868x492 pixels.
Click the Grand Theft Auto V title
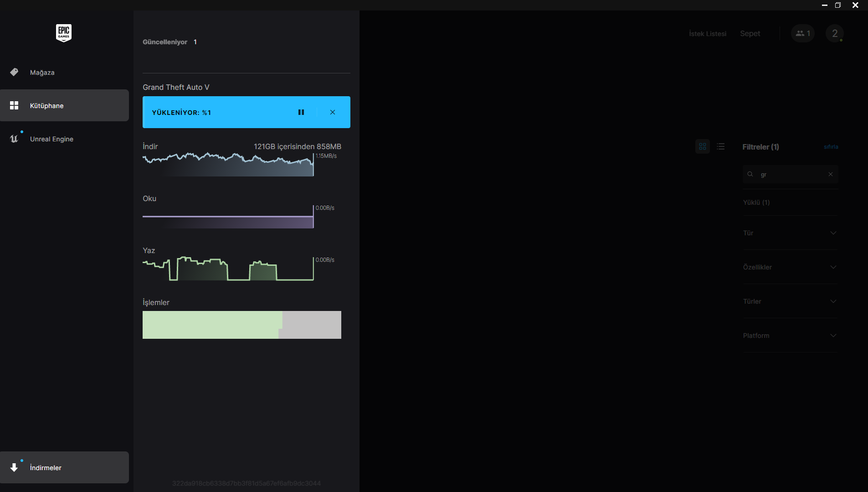tap(176, 87)
